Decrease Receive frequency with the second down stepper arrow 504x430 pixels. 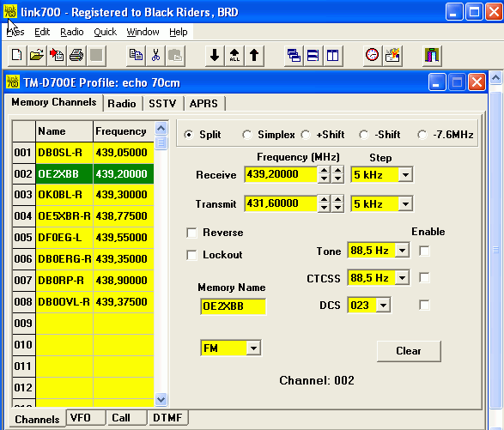tap(337, 179)
